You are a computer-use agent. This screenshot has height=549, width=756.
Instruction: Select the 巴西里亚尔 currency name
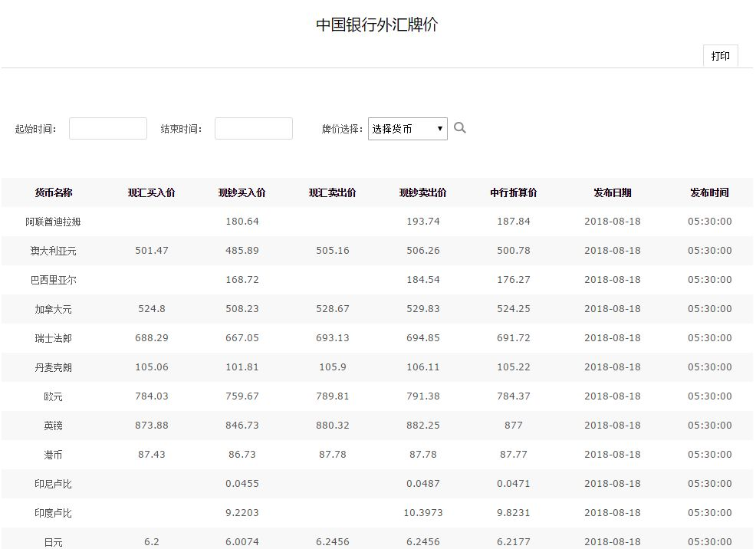(54, 280)
